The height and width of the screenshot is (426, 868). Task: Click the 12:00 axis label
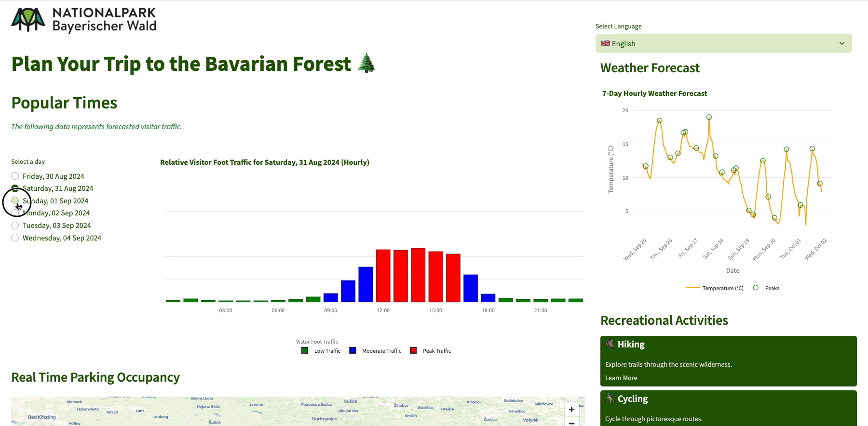pyautogui.click(x=383, y=310)
